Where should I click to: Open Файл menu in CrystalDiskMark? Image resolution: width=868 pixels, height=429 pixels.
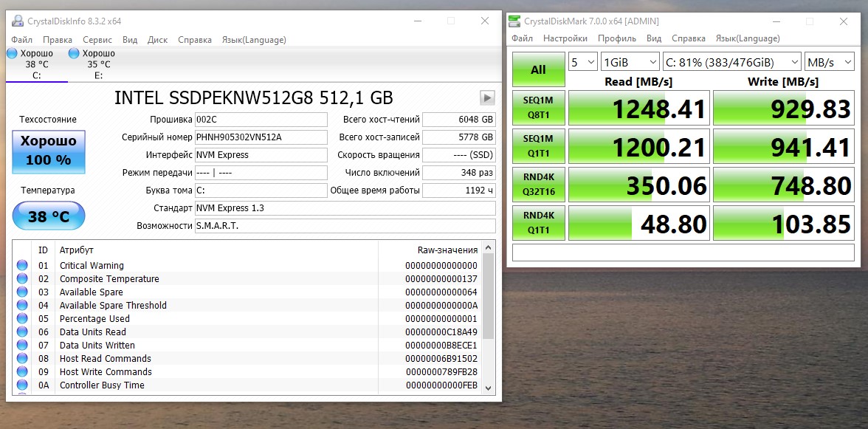click(x=522, y=38)
